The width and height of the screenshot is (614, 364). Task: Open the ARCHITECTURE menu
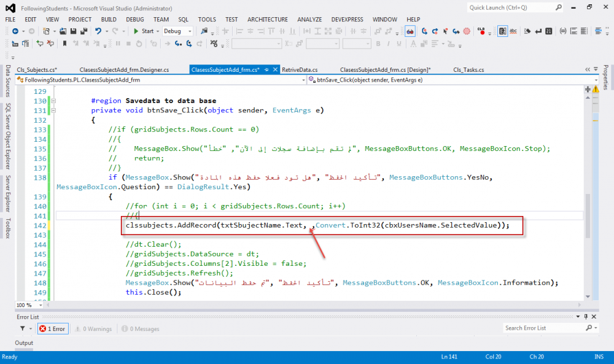[x=268, y=19]
